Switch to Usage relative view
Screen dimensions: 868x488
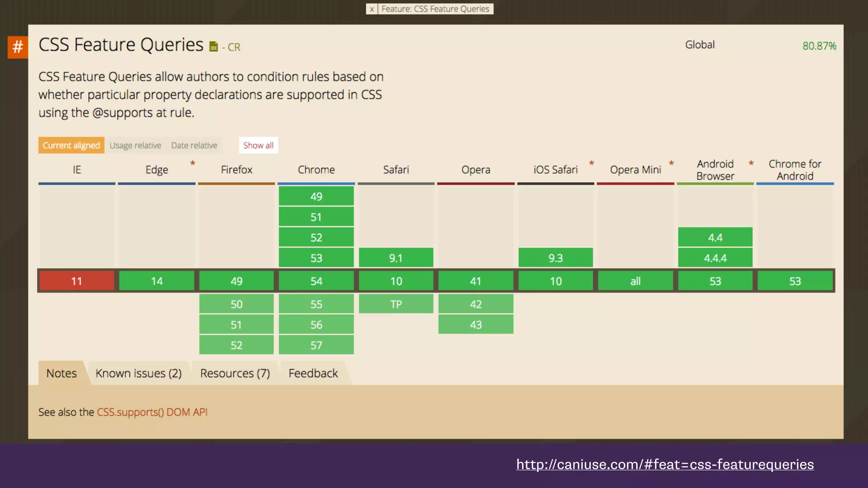135,145
